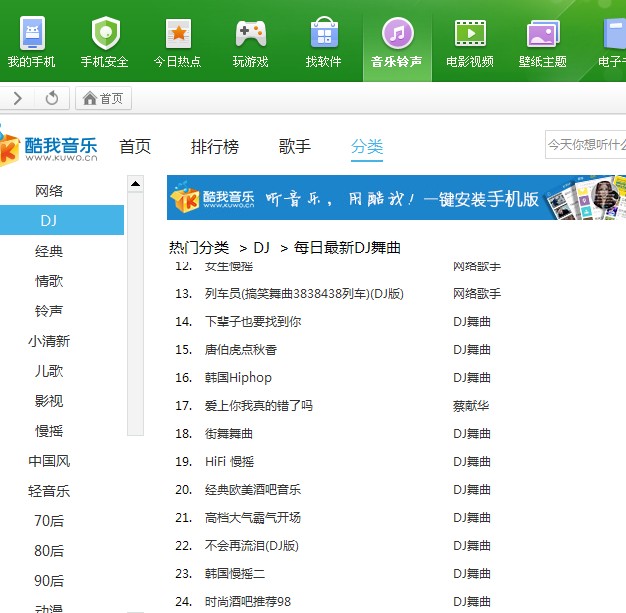Switch to the 歌手 tab
This screenshot has height=613, width=626.
tap(295, 147)
